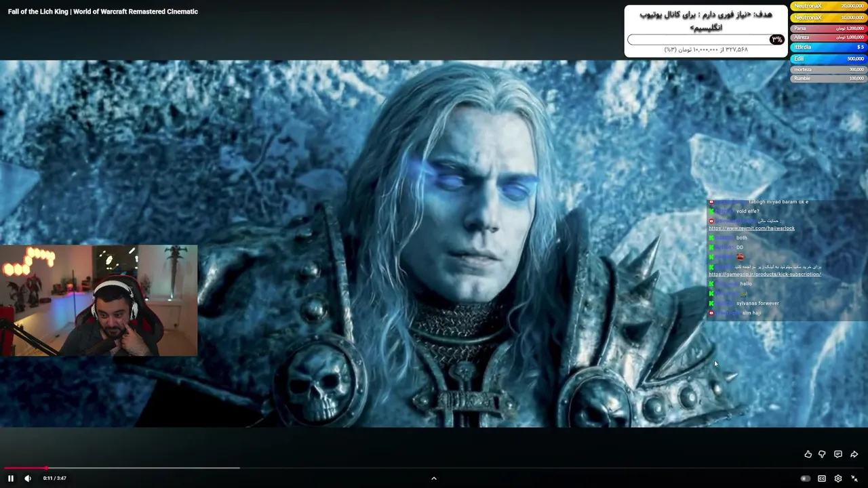Click the streamer webcam overlay
The width and height of the screenshot is (868, 488).
click(x=99, y=301)
